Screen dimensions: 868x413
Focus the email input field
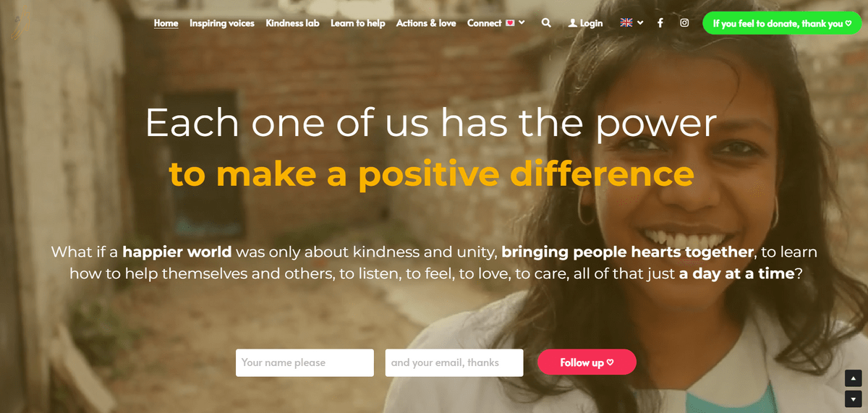coord(454,362)
